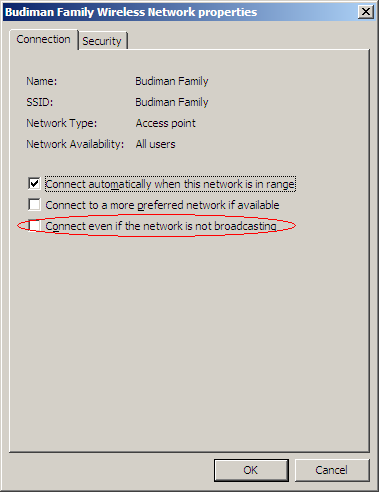379x492 pixels.
Task: Switch to the Security tab
Action: pyautogui.click(x=102, y=41)
